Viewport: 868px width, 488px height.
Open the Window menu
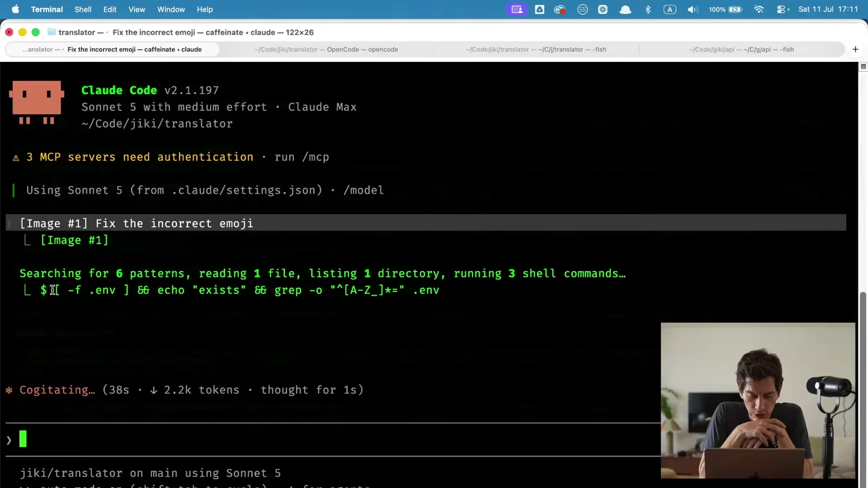click(x=171, y=9)
